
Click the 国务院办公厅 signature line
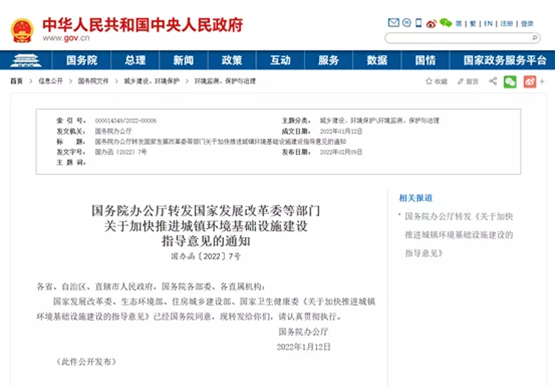(304, 332)
